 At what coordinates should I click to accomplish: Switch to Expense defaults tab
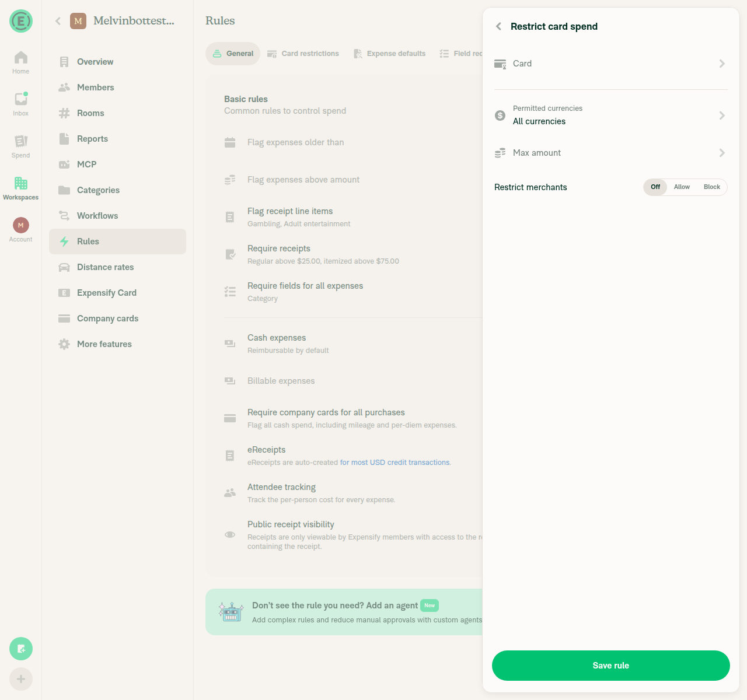(390, 54)
